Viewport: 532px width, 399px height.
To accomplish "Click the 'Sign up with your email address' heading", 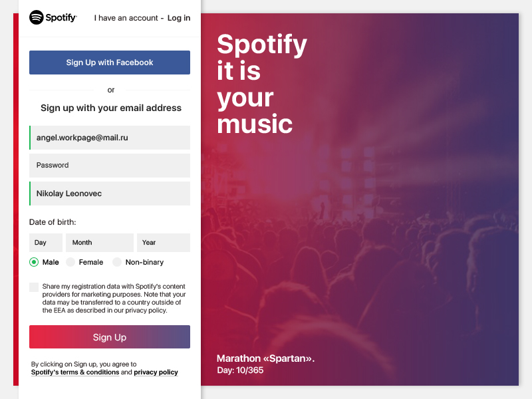I will click(x=111, y=108).
